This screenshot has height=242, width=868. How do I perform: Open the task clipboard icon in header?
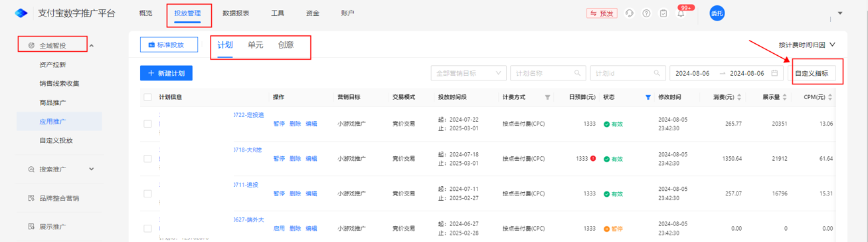coord(663,13)
